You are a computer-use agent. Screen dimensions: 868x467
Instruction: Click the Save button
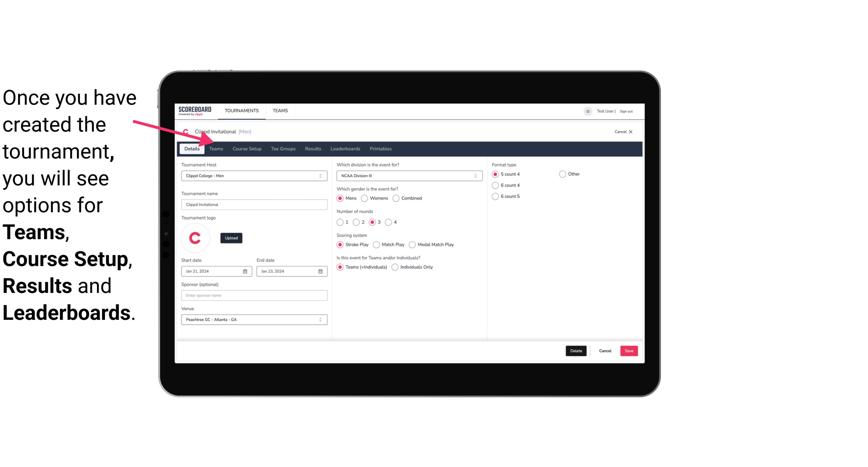pos(629,351)
